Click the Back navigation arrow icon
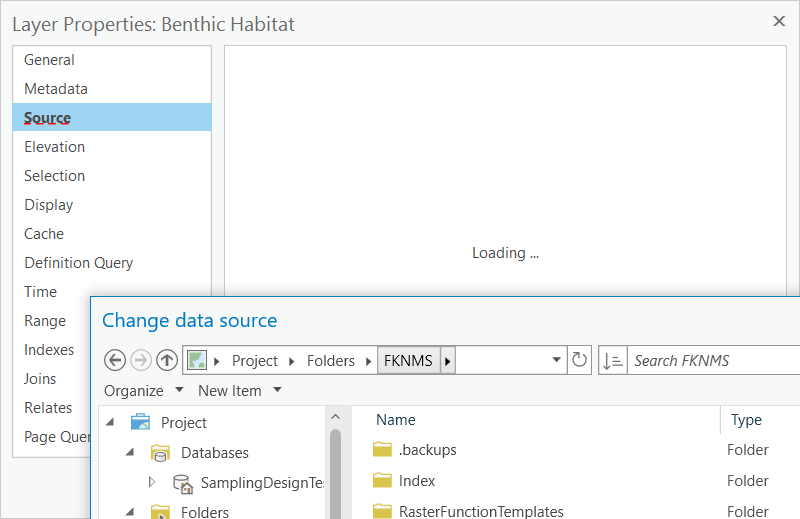Screen dimensions: 800x519 click(x=115, y=360)
